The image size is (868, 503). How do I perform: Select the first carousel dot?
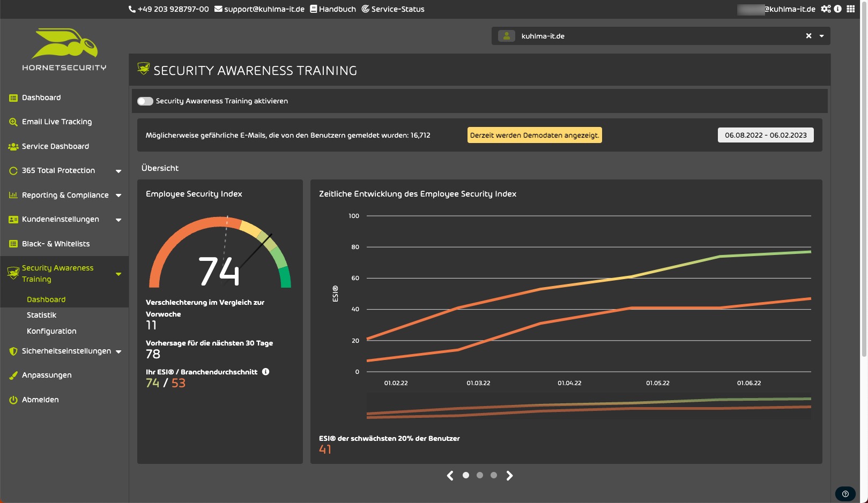(466, 475)
